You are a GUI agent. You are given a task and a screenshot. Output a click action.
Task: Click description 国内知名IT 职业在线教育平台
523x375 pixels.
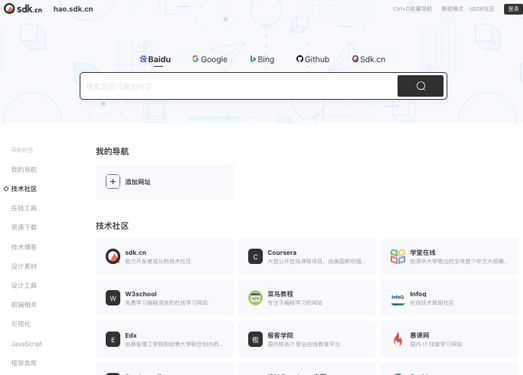pyautogui.click(x=304, y=344)
